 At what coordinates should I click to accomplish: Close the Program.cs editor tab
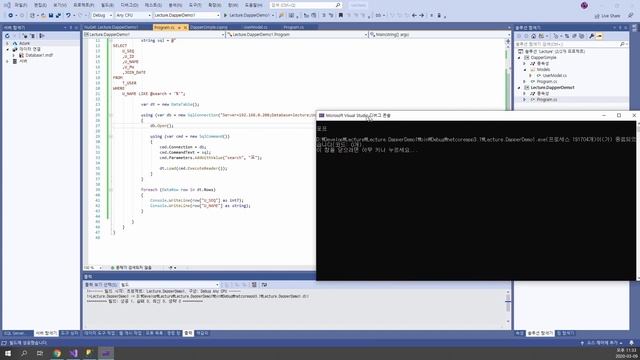(x=185, y=27)
